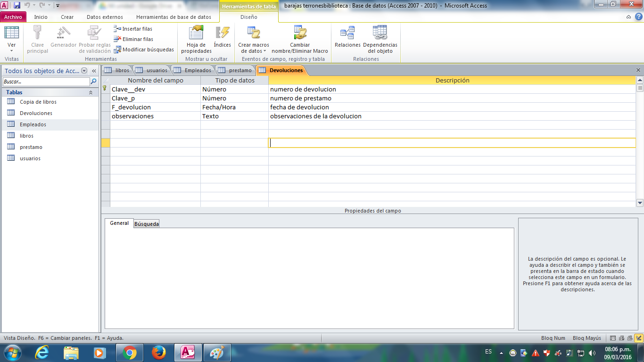Launch Firefox from the taskbar
The width and height of the screenshot is (644, 362).
pos(159,352)
